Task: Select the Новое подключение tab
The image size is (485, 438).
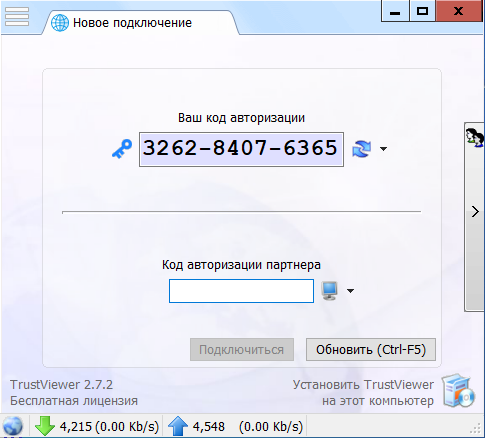Action: [141, 23]
